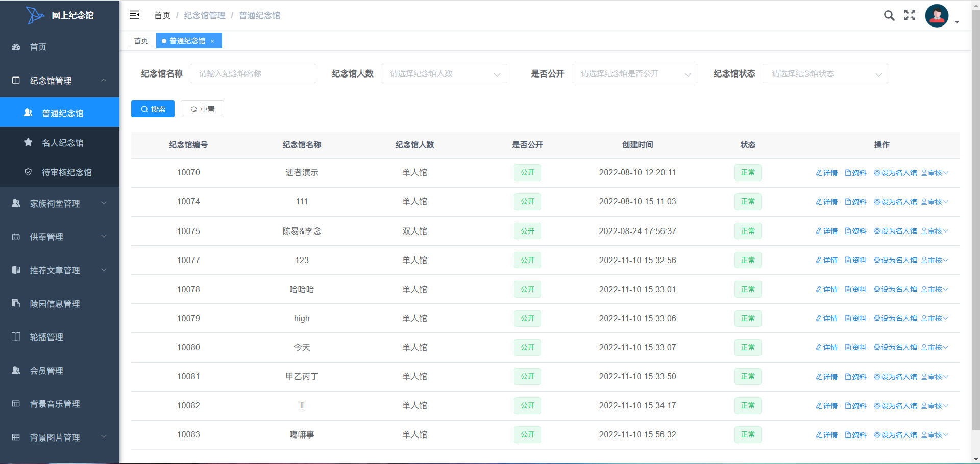Expand the 背景图片管理 menu arrow
980x464 pixels.
coord(104,436)
